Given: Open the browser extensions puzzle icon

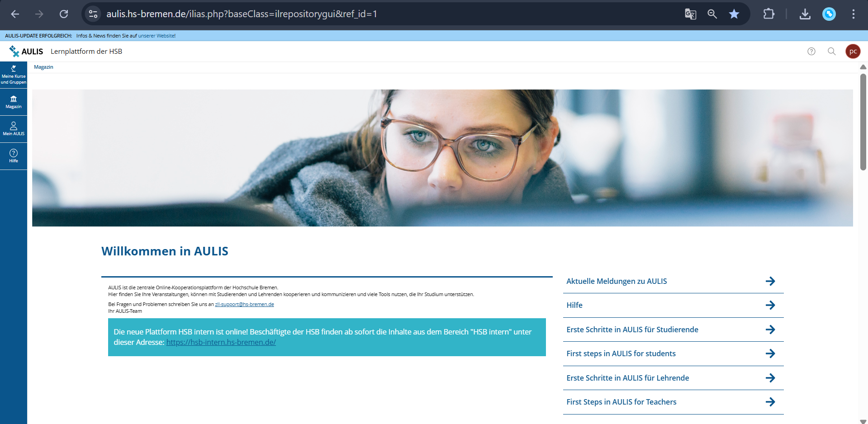Looking at the screenshot, I should coord(769,14).
